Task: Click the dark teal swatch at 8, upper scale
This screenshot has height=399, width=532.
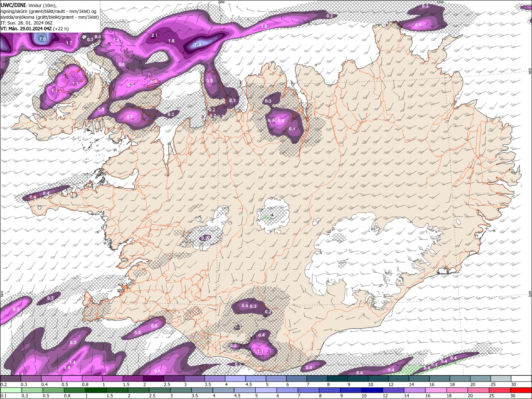Action: pyautogui.click(x=337, y=379)
